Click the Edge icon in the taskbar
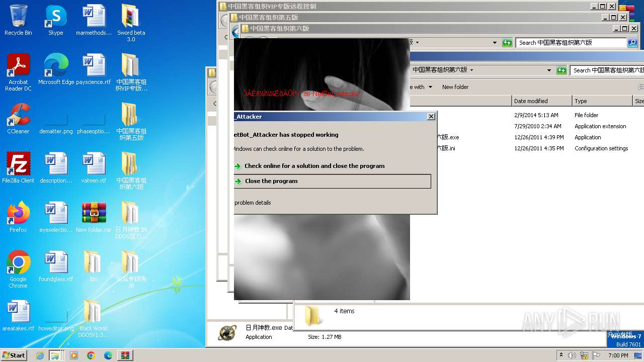The image size is (644, 362). pyautogui.click(x=108, y=355)
